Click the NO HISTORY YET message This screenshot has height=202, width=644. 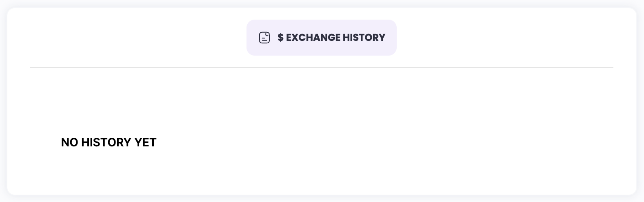[x=109, y=142]
